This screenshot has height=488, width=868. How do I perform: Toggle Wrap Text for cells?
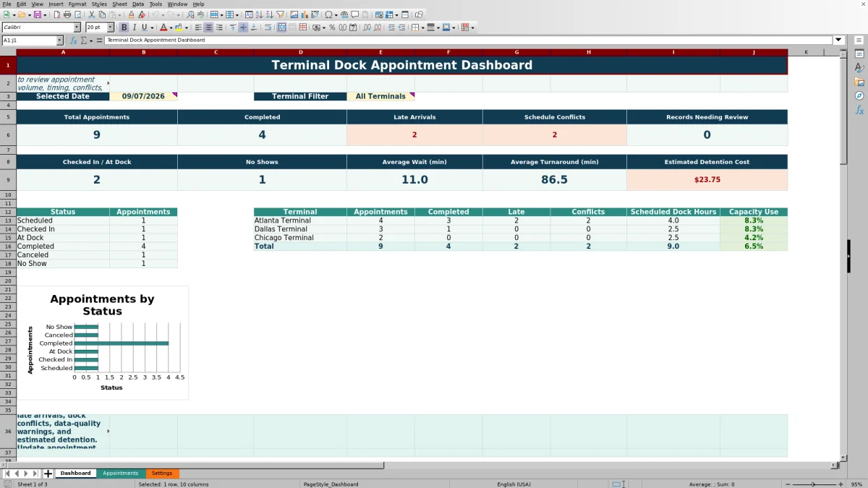pyautogui.click(x=268, y=27)
